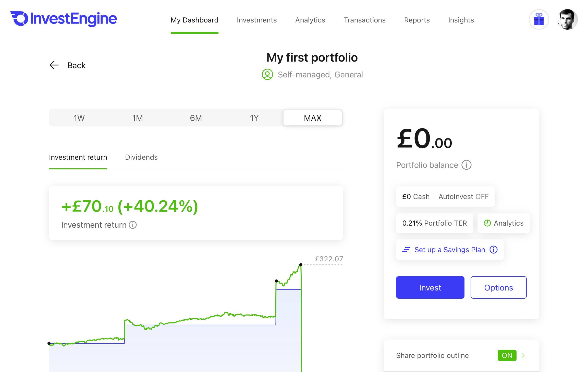Click the £322.07 chart value label
The image size is (588, 372).
pos(329,259)
